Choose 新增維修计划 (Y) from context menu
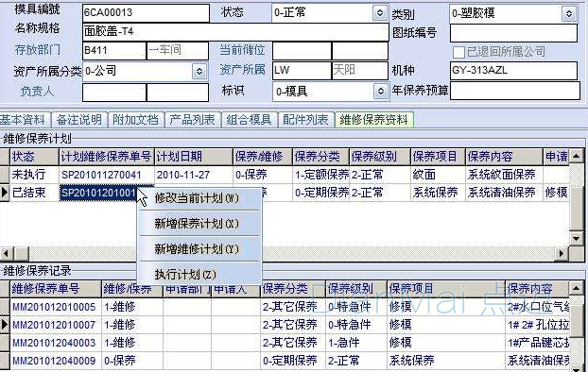This screenshot has height=372, width=588. tap(199, 249)
